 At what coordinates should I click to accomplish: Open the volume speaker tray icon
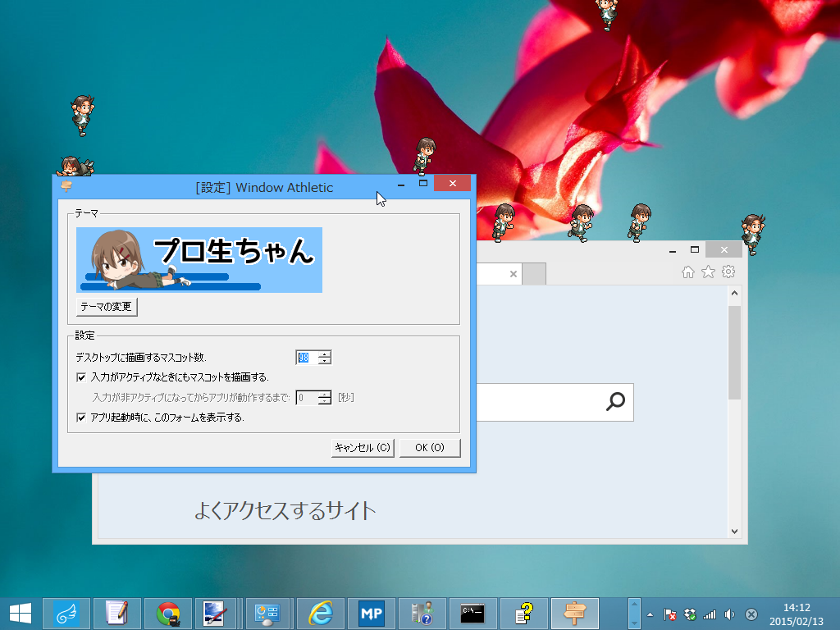(x=729, y=614)
